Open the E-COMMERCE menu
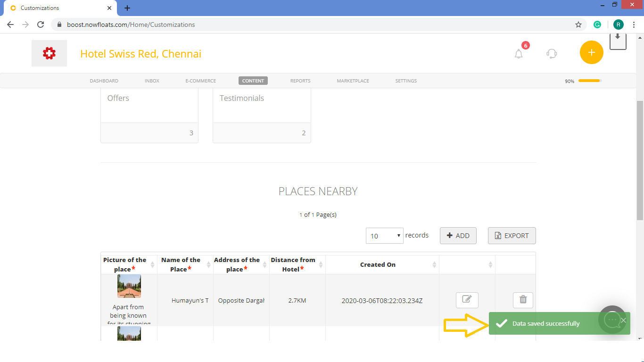 [x=201, y=81]
